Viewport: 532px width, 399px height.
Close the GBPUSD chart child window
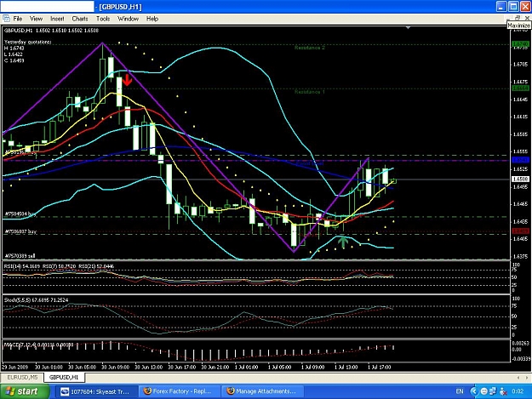[527, 17]
